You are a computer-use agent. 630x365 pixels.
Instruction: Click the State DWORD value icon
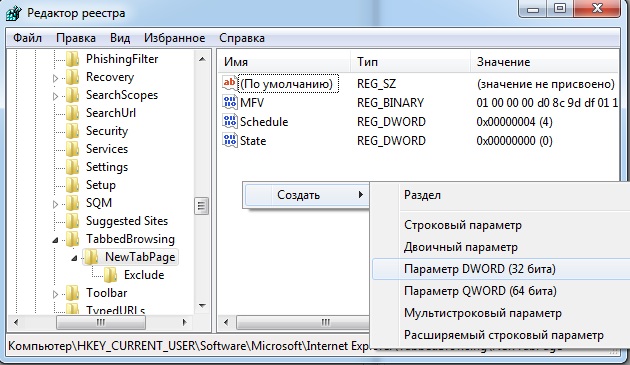pyautogui.click(x=230, y=140)
